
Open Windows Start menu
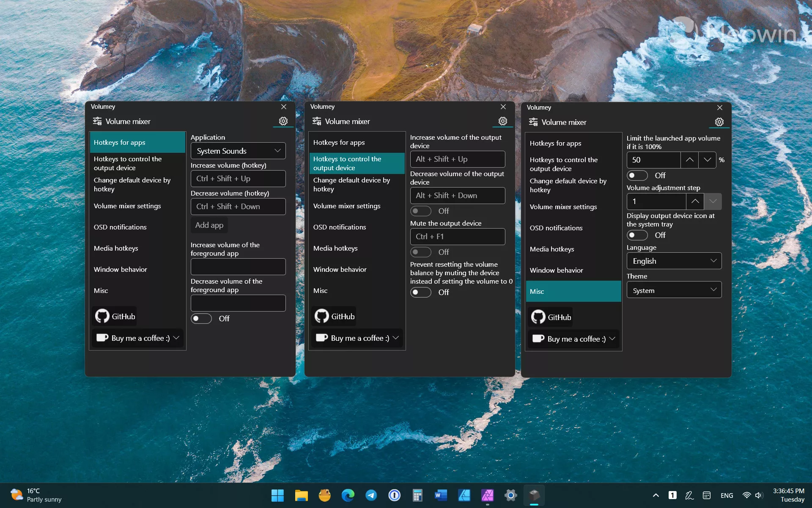pyautogui.click(x=277, y=495)
